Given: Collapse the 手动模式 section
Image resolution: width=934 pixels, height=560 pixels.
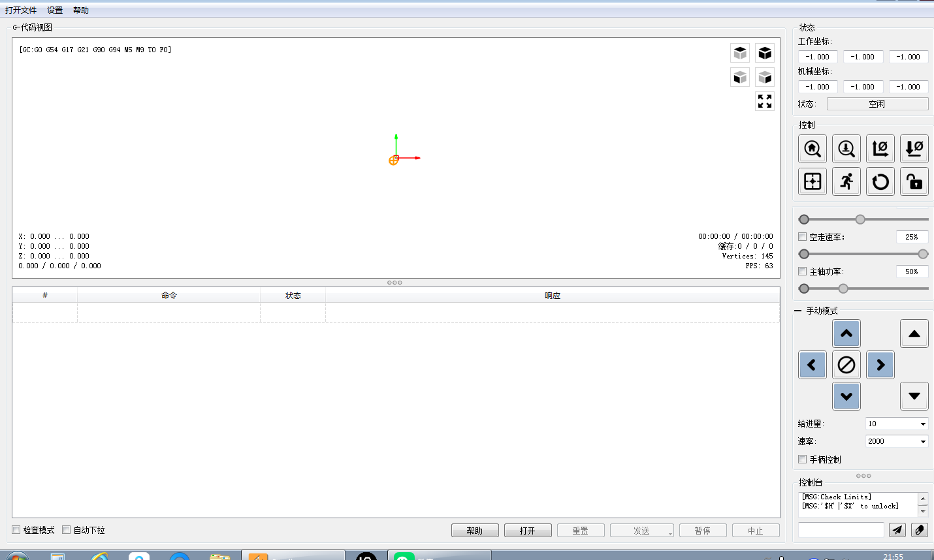Looking at the screenshot, I should (x=798, y=311).
